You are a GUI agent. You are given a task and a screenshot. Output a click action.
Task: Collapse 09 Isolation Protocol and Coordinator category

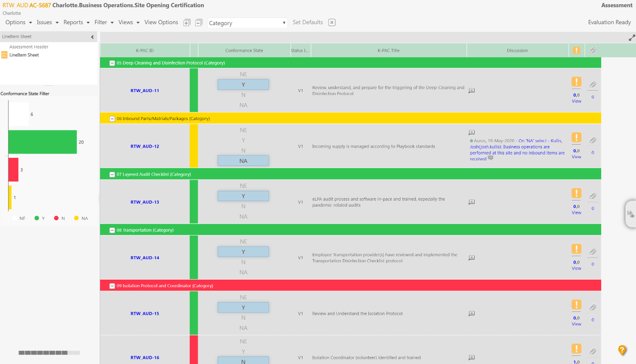point(112,286)
